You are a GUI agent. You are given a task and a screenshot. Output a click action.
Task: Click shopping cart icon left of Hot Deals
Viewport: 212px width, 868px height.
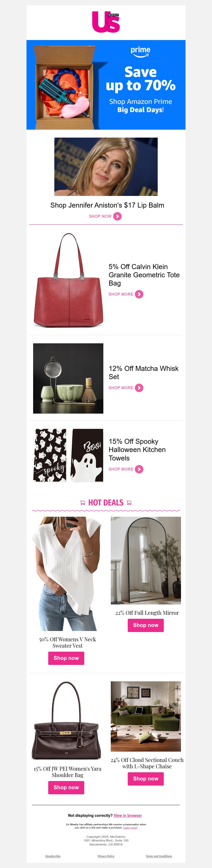83,503
